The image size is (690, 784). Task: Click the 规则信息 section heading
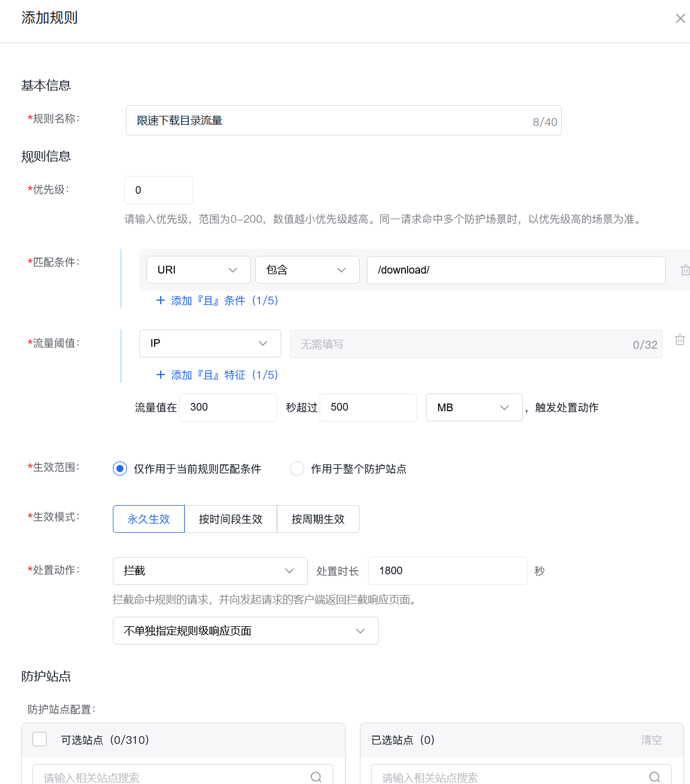[46, 156]
